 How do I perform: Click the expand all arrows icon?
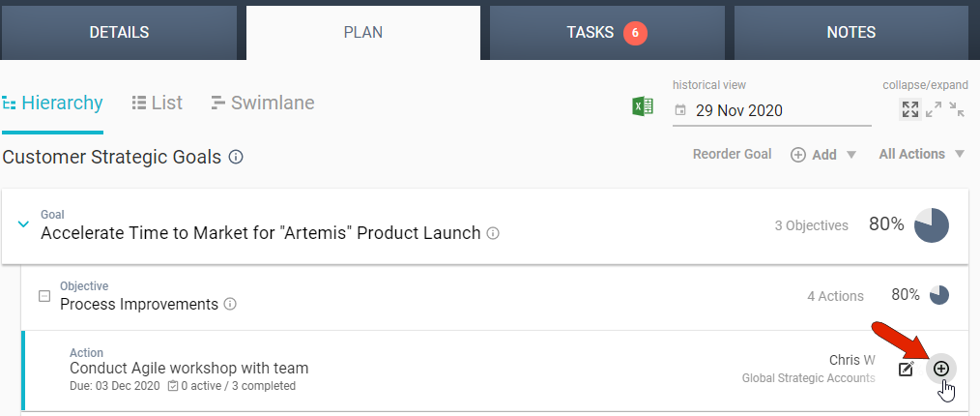pyautogui.click(x=934, y=109)
